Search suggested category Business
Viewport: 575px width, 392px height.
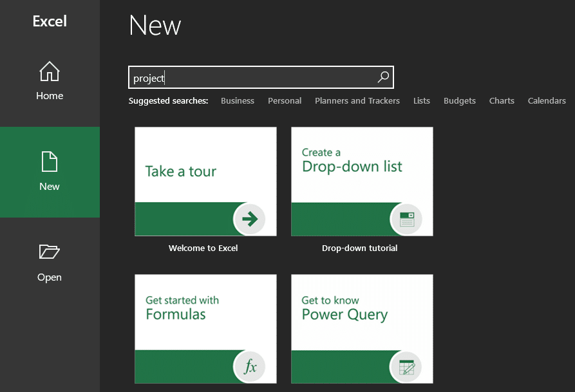point(238,101)
